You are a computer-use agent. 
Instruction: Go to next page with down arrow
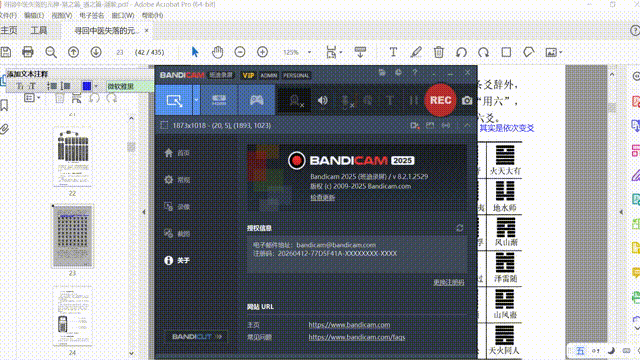pos(96,52)
